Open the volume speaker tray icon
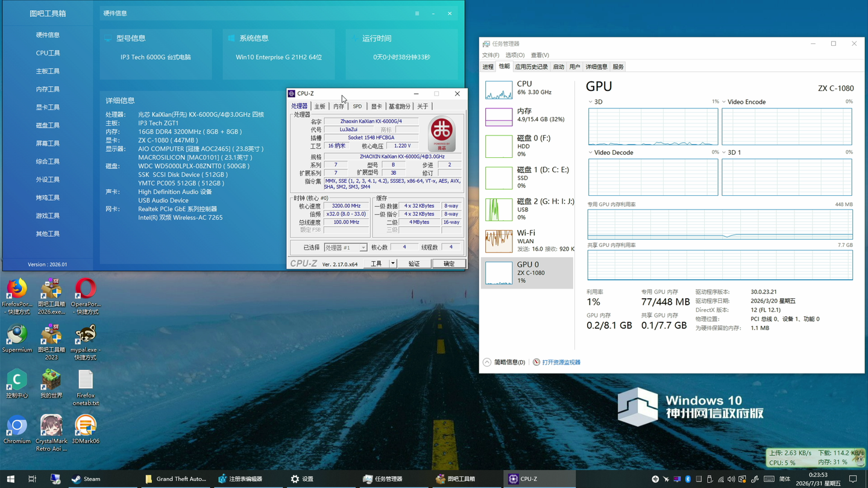 click(731, 479)
